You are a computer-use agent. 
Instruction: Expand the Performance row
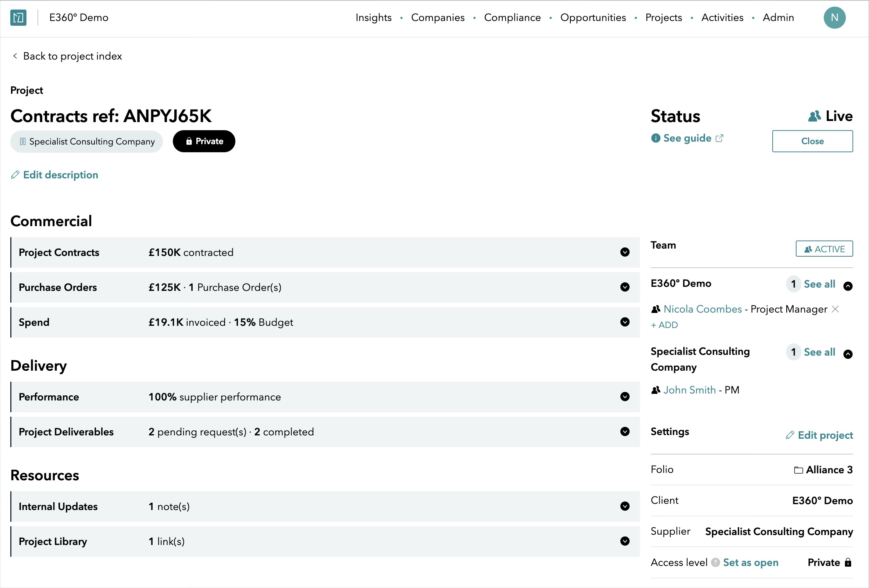(625, 397)
